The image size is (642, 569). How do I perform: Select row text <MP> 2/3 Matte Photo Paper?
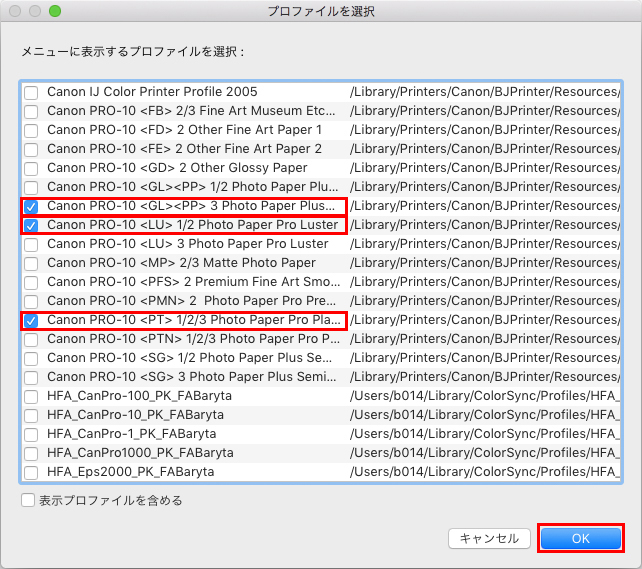coord(181,263)
